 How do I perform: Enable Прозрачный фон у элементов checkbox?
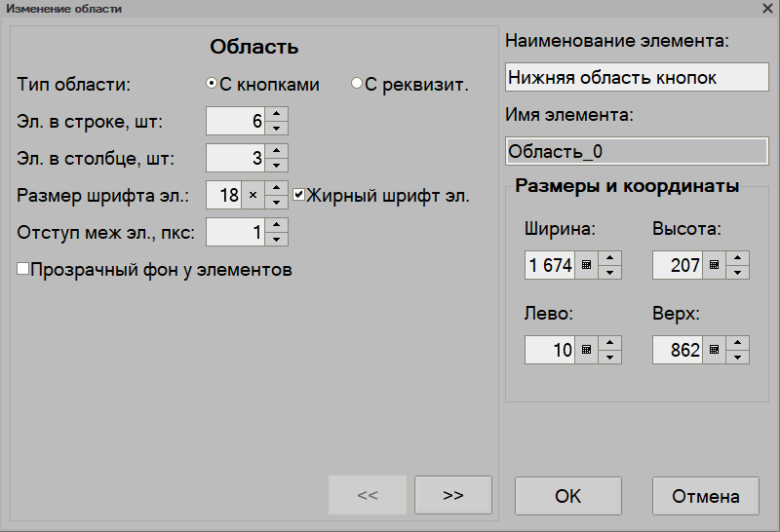pyautogui.click(x=23, y=269)
